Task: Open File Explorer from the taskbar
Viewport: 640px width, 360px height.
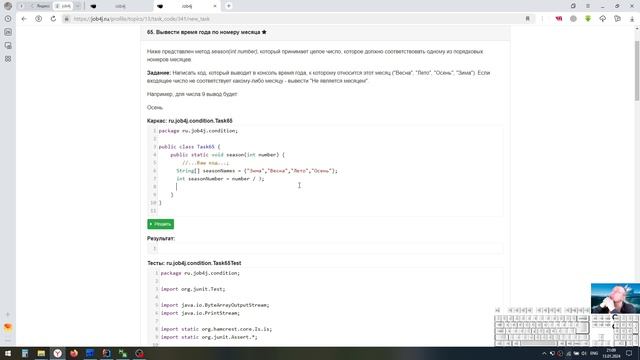Action: coord(41,353)
